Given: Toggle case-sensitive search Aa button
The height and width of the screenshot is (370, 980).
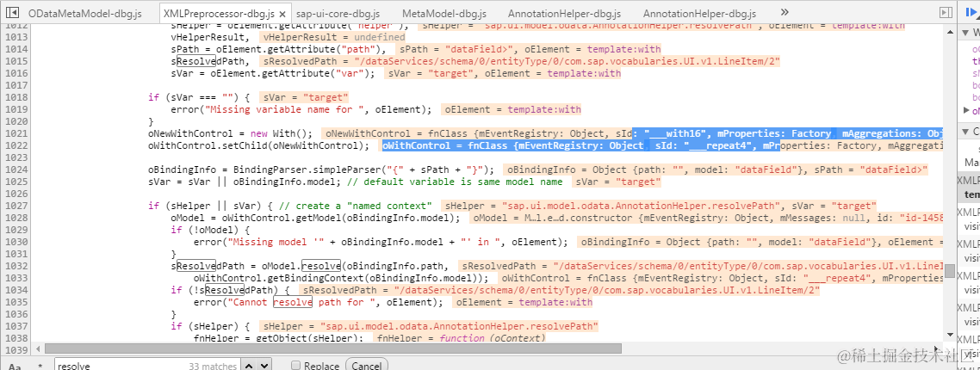Looking at the screenshot, I should pyautogui.click(x=15, y=367).
